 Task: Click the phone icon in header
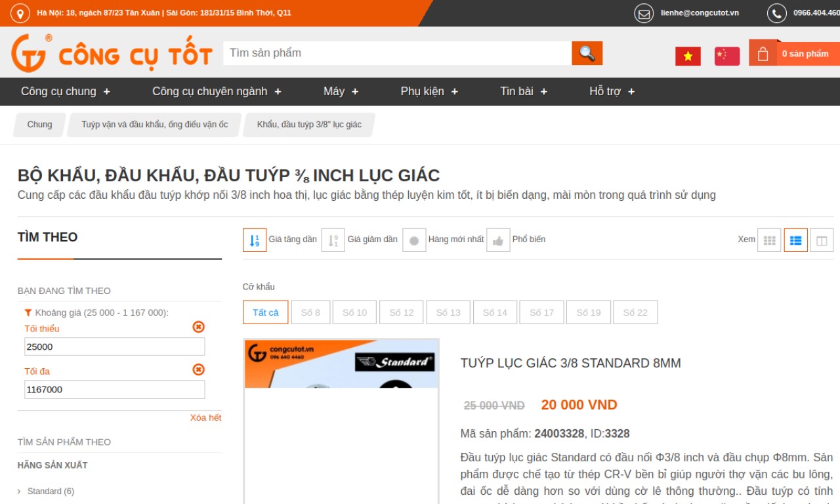(777, 13)
